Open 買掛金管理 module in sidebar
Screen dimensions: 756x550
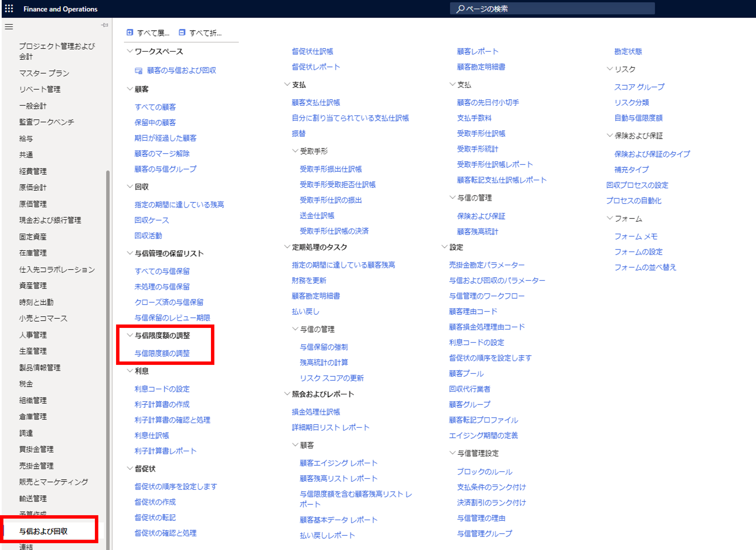[36, 449]
